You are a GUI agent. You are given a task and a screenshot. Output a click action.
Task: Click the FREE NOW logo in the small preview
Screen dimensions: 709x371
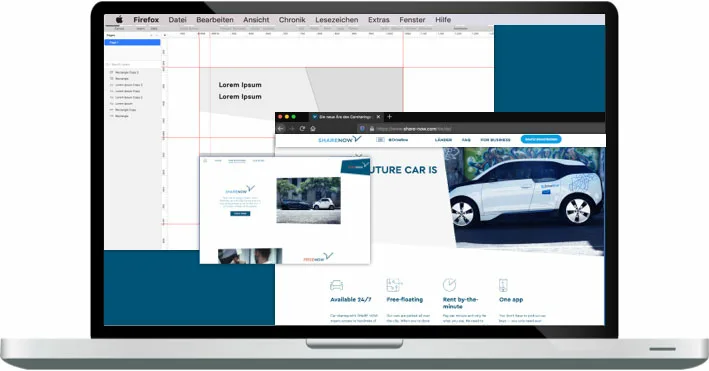pyautogui.click(x=318, y=257)
